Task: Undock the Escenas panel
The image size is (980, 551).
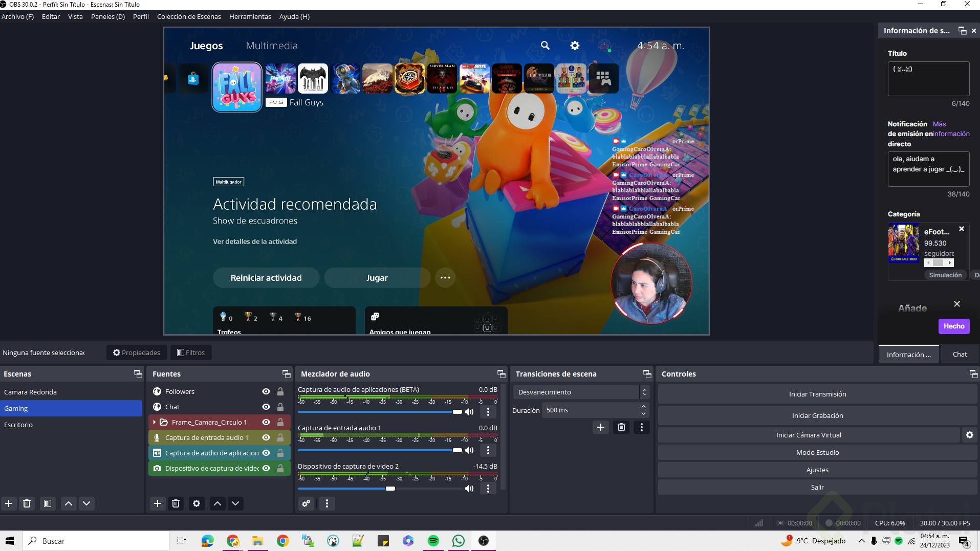Action: pos(138,374)
